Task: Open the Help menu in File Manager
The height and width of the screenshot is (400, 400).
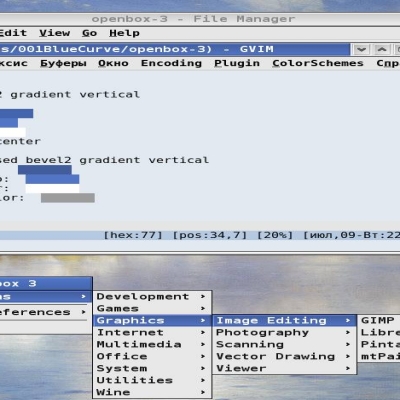Action: pyautogui.click(x=124, y=33)
